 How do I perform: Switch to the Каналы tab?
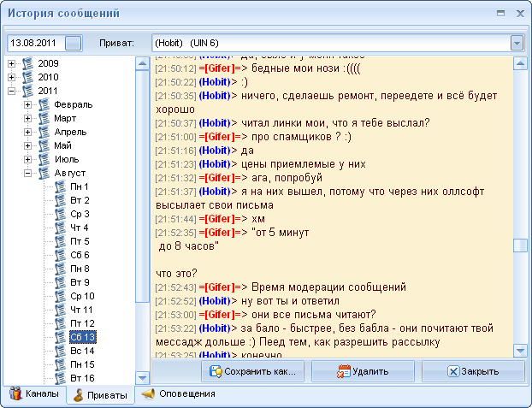(34, 393)
